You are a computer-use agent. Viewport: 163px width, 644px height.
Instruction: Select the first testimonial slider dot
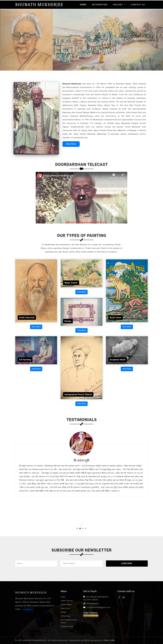[77, 528]
